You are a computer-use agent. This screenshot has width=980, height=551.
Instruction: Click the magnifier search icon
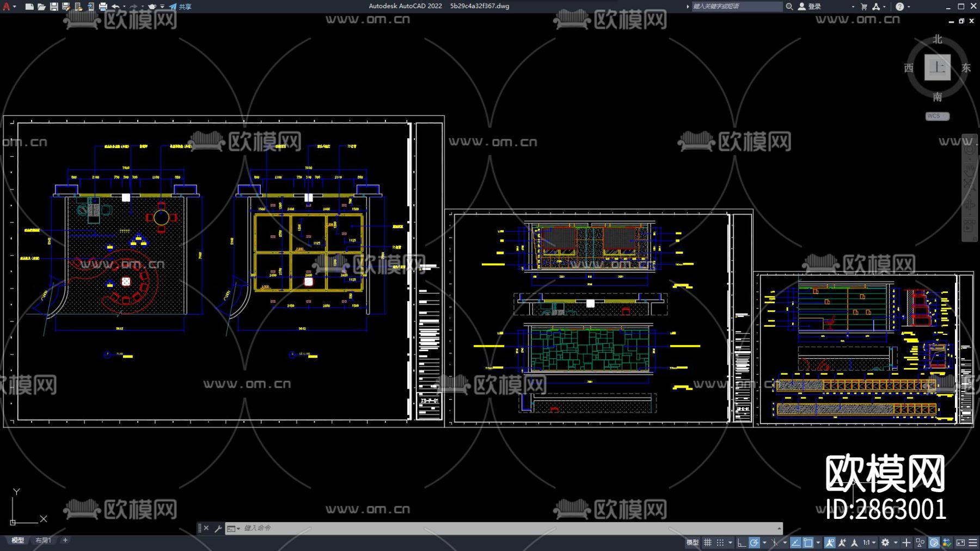click(789, 7)
